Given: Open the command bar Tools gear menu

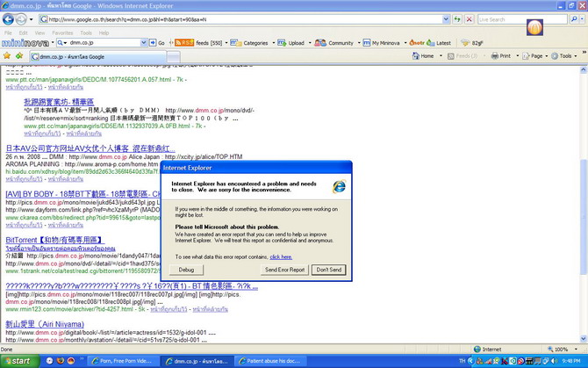Looking at the screenshot, I should [x=563, y=56].
